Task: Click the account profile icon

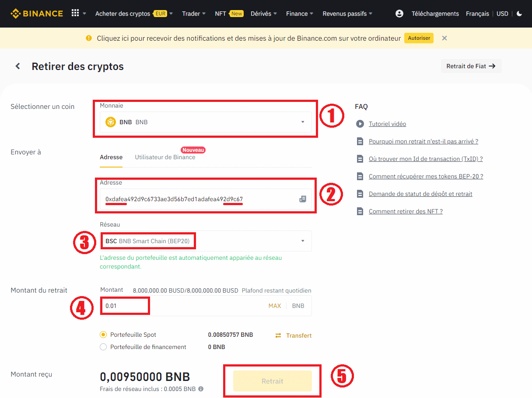Action: point(399,14)
